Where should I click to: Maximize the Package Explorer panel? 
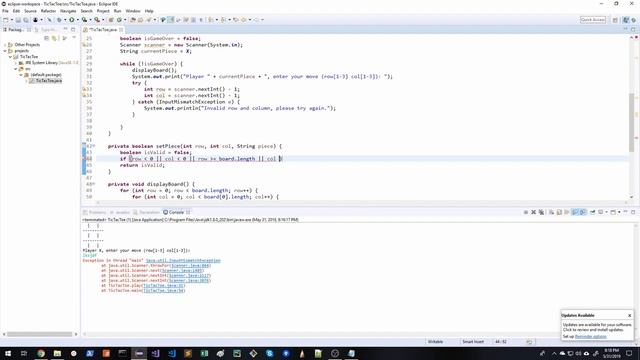click(x=73, y=29)
